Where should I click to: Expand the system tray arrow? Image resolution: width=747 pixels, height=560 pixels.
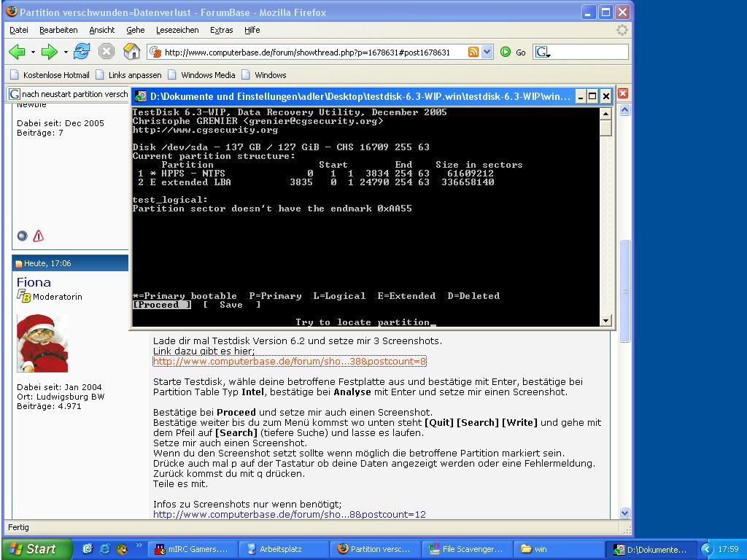(708, 549)
